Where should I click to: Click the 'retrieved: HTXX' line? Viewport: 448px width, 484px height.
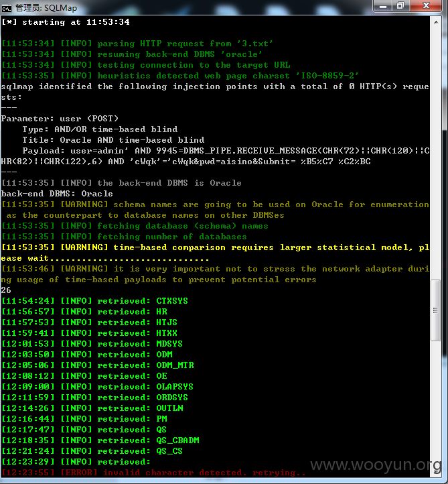(x=90, y=333)
